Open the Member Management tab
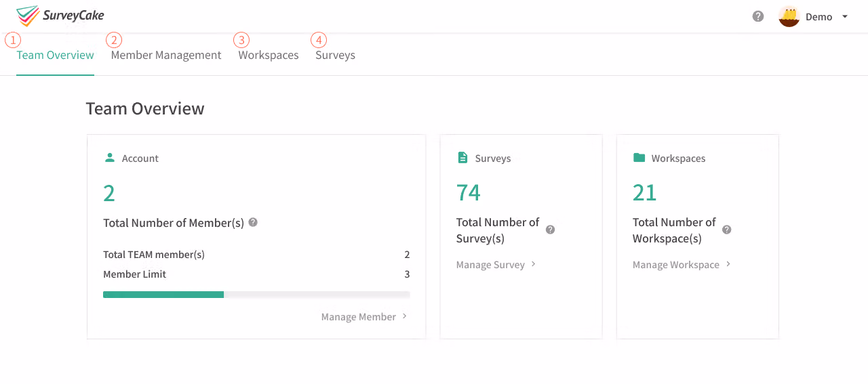 click(x=166, y=55)
